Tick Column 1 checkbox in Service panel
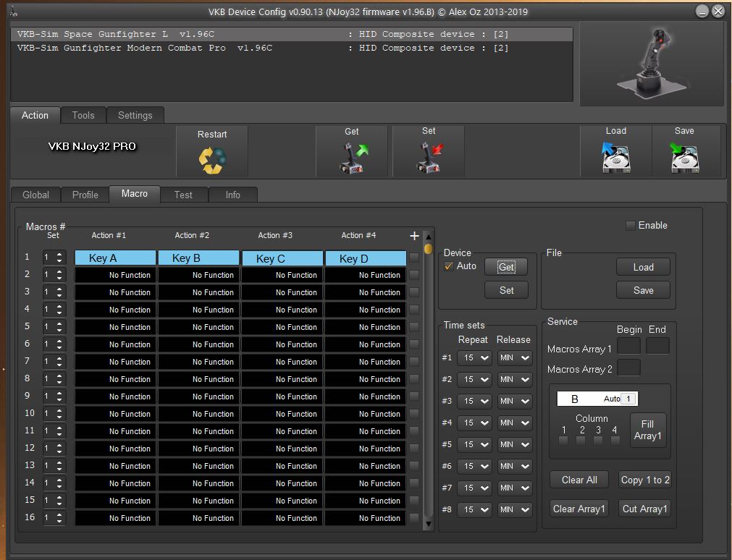732x560 pixels. tap(563, 441)
